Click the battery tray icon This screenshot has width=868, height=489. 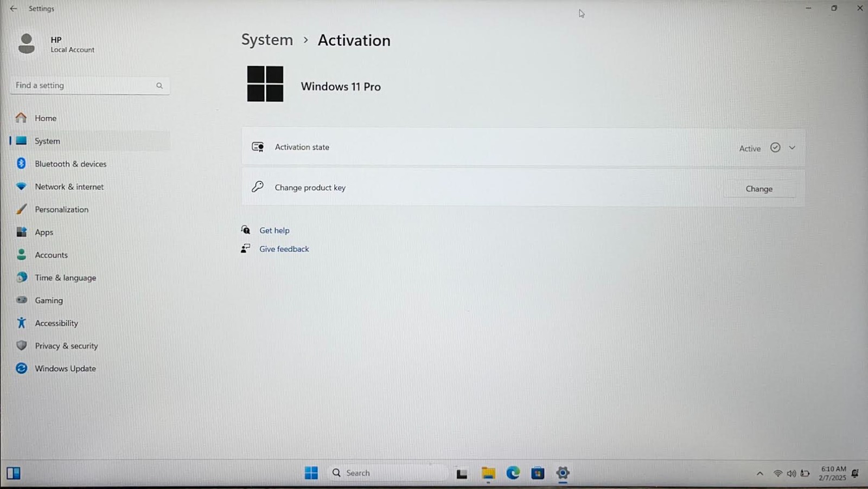coord(805,474)
